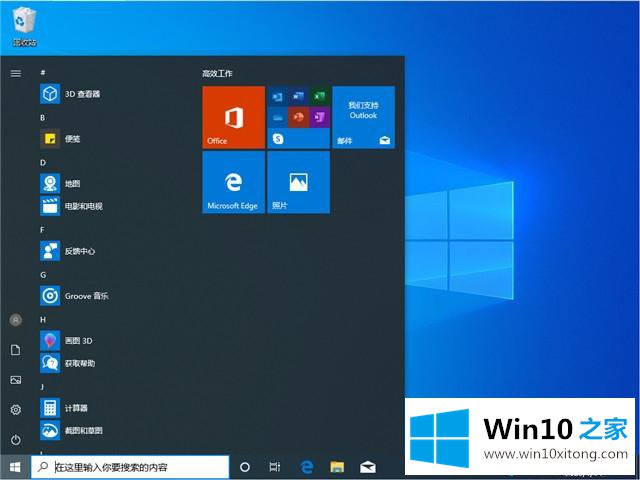Click the Skype icon in Office apps tile
640x480 pixels.
coord(278,139)
